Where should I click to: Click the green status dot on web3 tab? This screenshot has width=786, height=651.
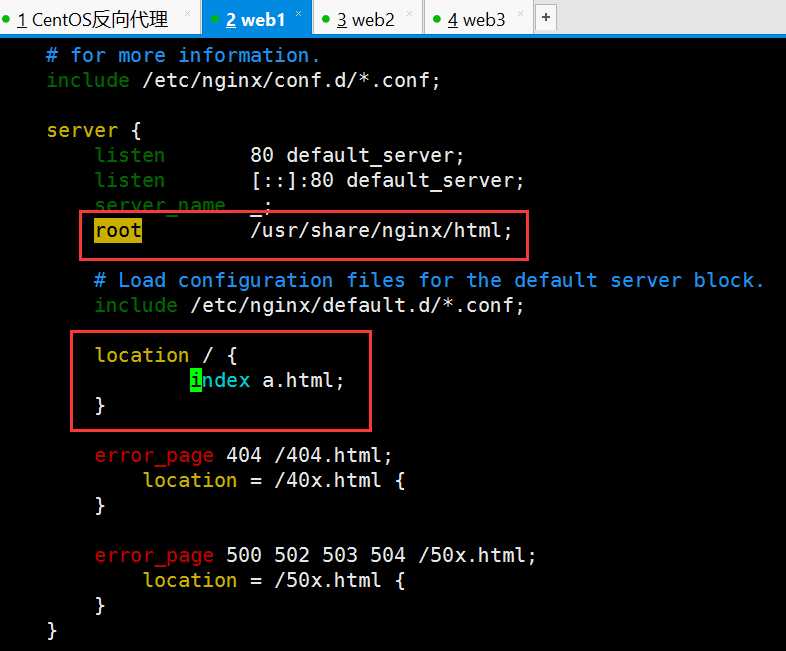pos(437,19)
